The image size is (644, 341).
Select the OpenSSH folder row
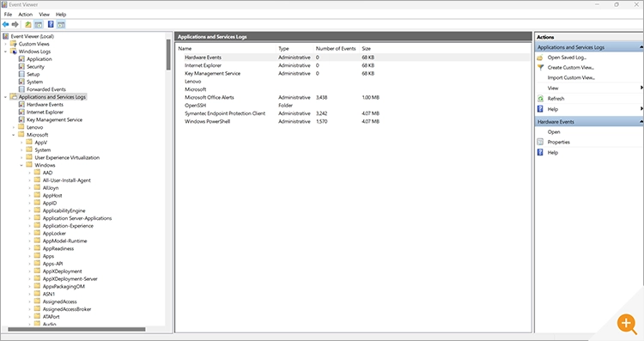(353, 106)
